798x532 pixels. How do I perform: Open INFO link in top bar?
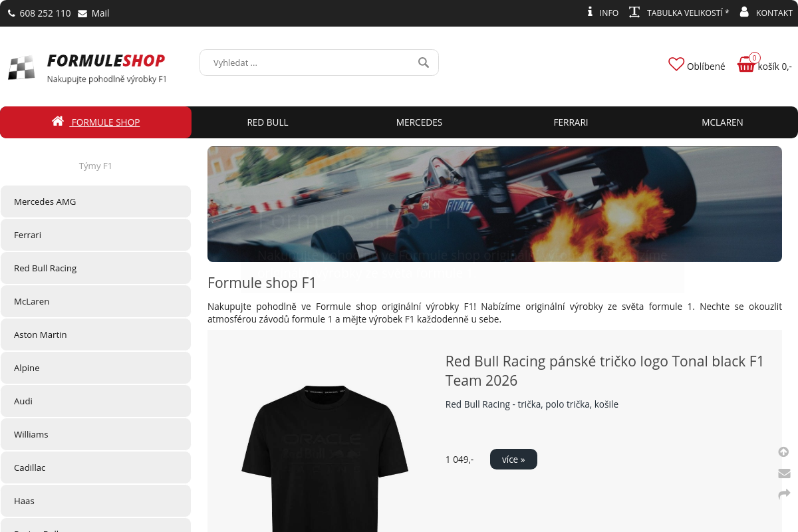pyautogui.click(x=608, y=13)
